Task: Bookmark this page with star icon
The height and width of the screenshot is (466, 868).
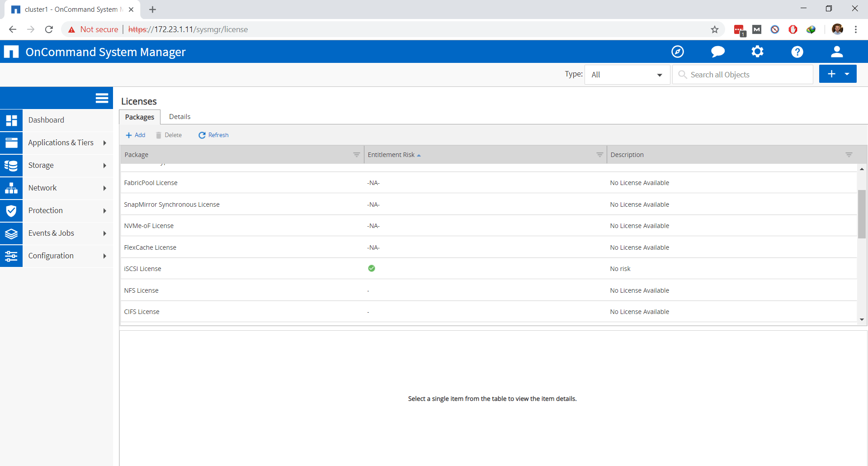Action: click(714, 29)
